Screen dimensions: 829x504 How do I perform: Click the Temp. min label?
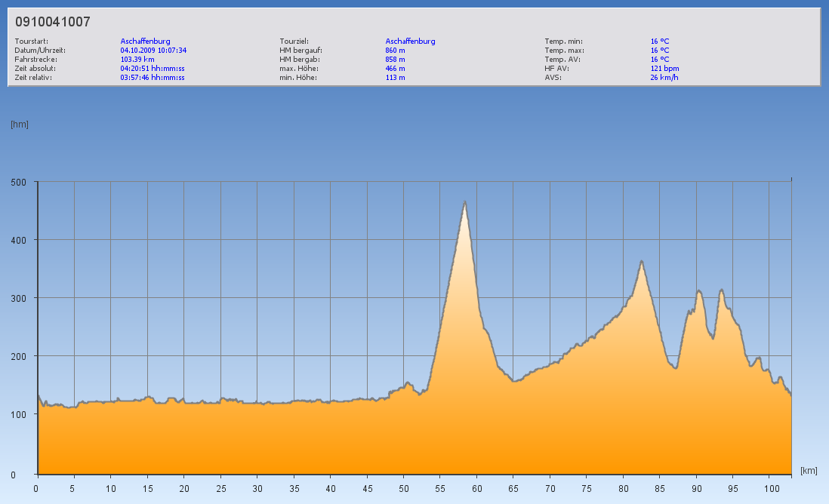(x=563, y=41)
